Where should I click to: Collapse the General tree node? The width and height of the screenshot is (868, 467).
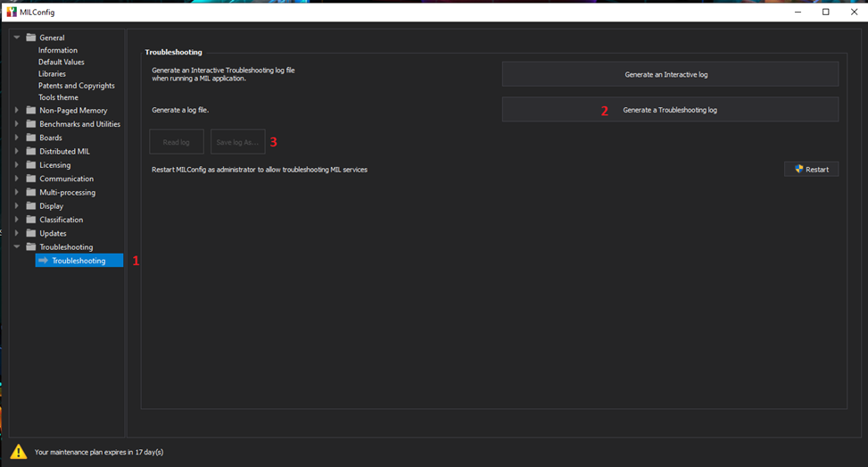(17, 38)
